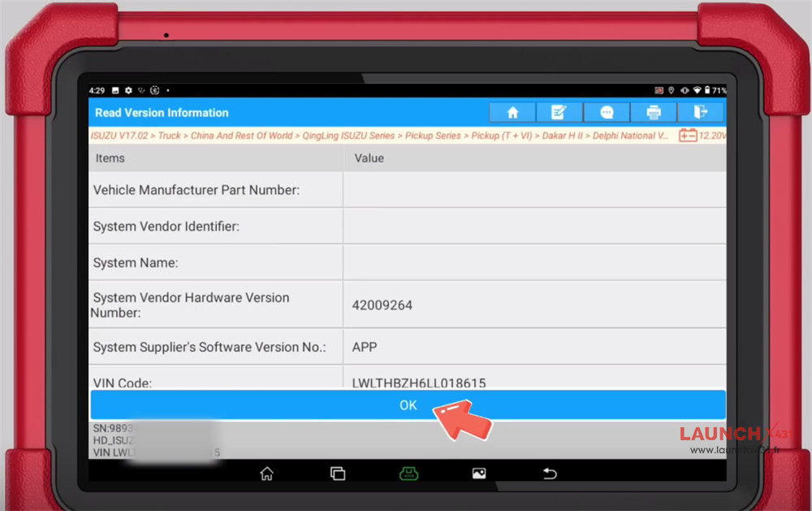Image resolution: width=812 pixels, height=511 pixels.
Task: Select 'Pickup (T + VI)' in the breadcrumb
Action: tap(502, 136)
